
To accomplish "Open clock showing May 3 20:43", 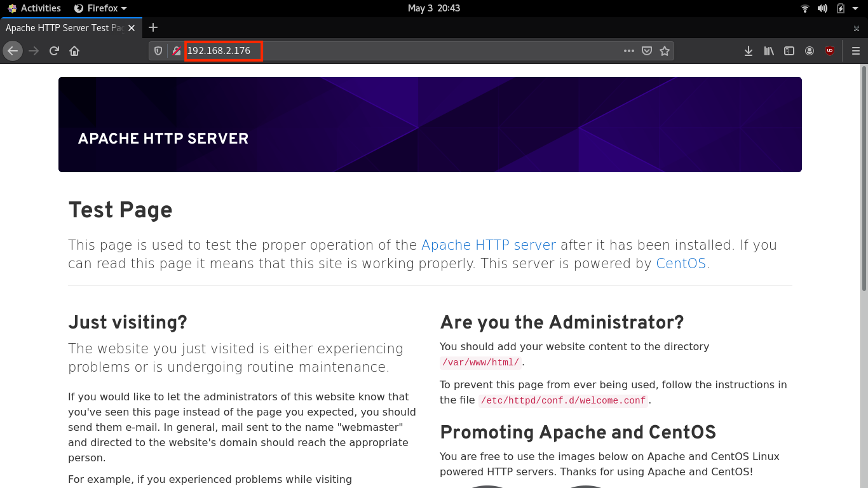I will pos(434,8).
